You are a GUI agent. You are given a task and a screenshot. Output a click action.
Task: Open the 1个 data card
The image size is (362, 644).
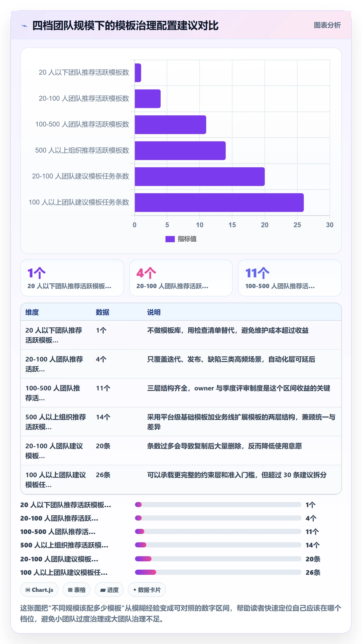click(x=72, y=278)
